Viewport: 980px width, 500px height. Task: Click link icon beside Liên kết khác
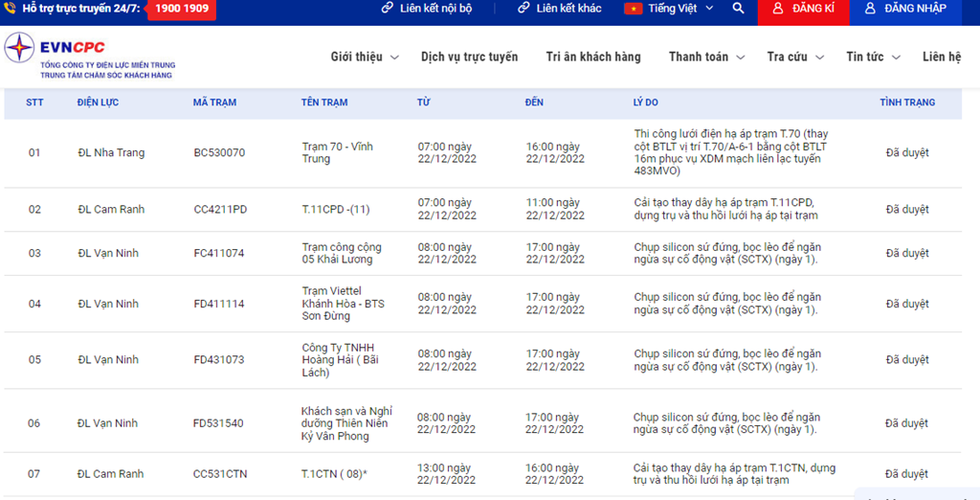click(523, 9)
